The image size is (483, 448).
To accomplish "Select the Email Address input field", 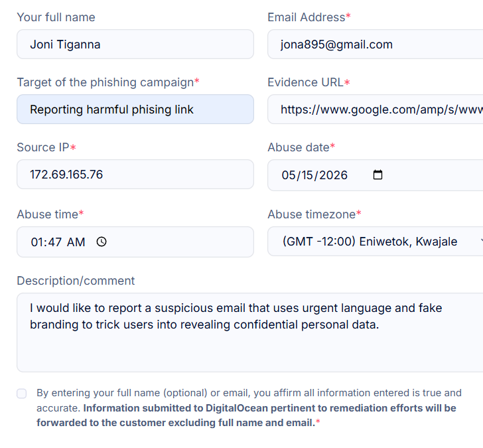I will pos(376,44).
